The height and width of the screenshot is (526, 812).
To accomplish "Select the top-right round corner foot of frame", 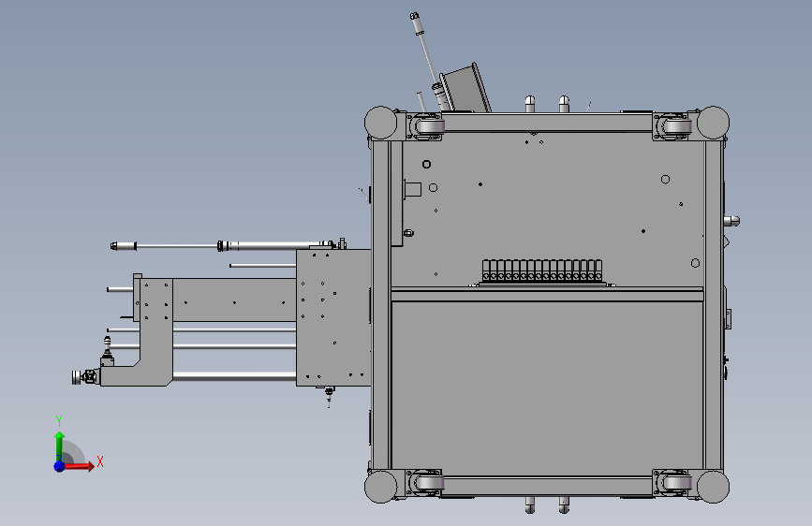I will click(713, 123).
